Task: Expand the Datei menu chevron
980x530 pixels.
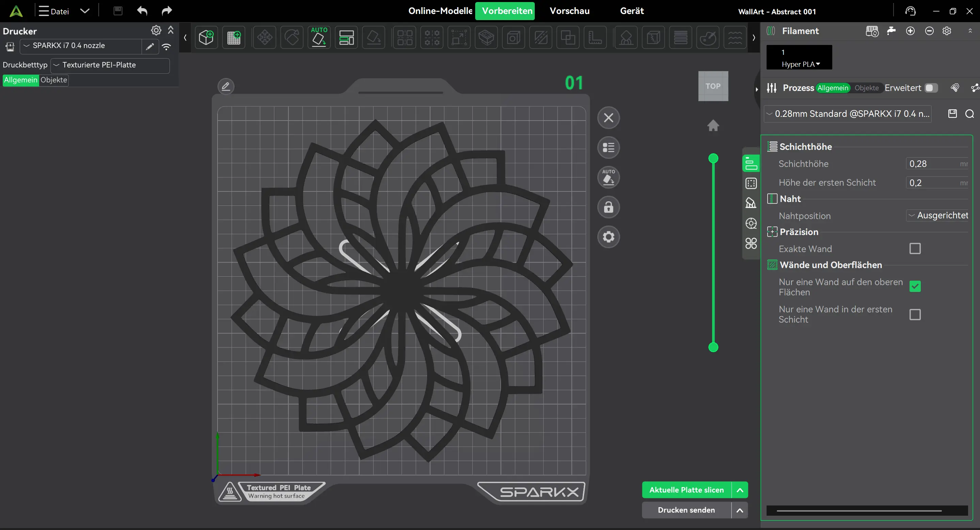Action: (x=85, y=11)
